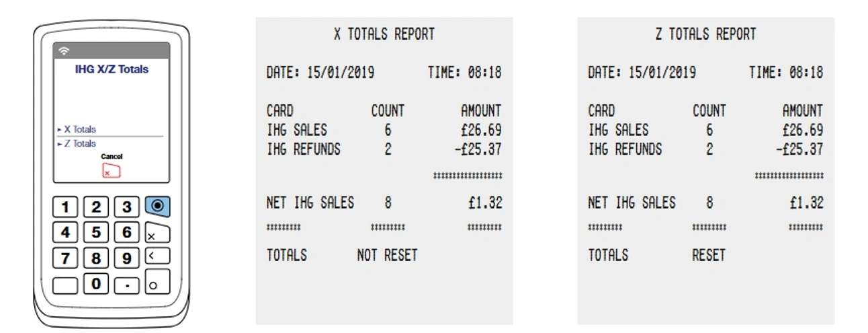
Task: Click NOT RESET text on X report
Action: pyautogui.click(x=387, y=256)
